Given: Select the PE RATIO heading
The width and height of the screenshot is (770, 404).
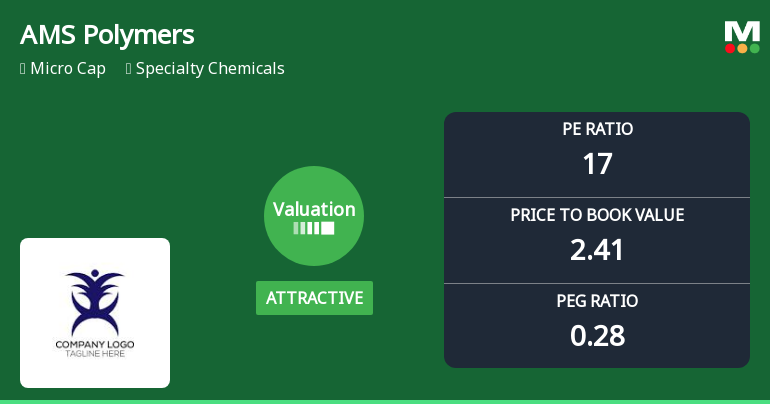Looking at the screenshot, I should click(597, 129).
